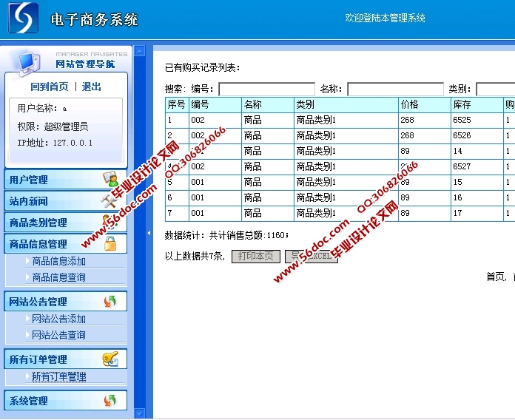Screen dimensions: 515x420
Task: Expand the 站内新闻 menu section
Action: tap(28, 201)
